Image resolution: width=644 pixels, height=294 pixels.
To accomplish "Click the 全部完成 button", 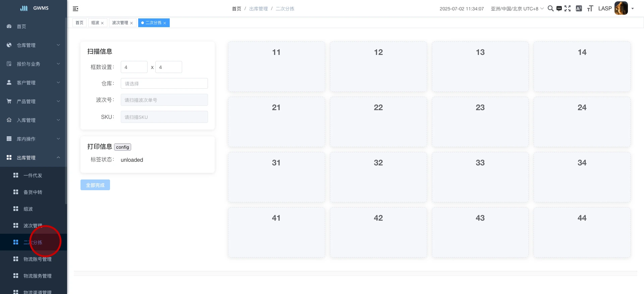I will (x=95, y=185).
